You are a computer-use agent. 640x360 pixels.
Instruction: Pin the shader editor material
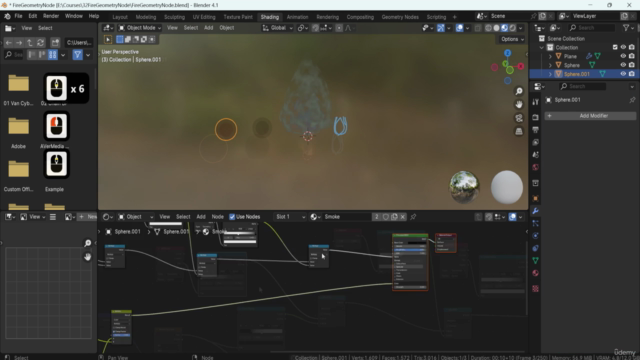point(413,217)
